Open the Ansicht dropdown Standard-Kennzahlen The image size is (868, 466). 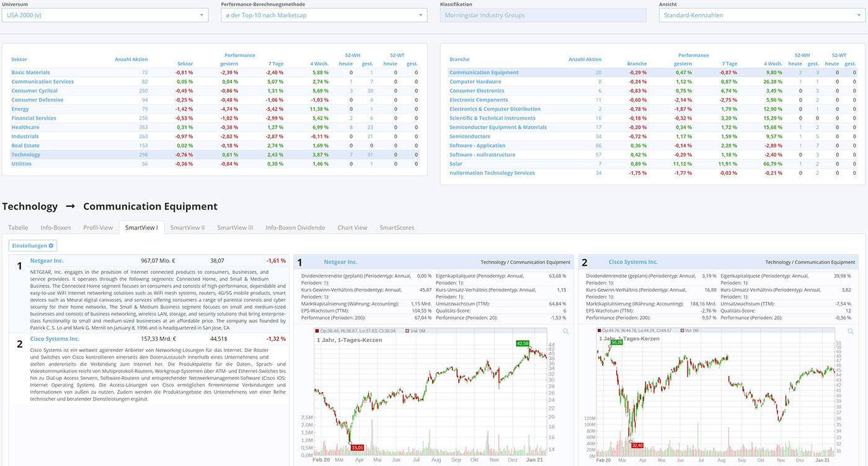(x=762, y=15)
